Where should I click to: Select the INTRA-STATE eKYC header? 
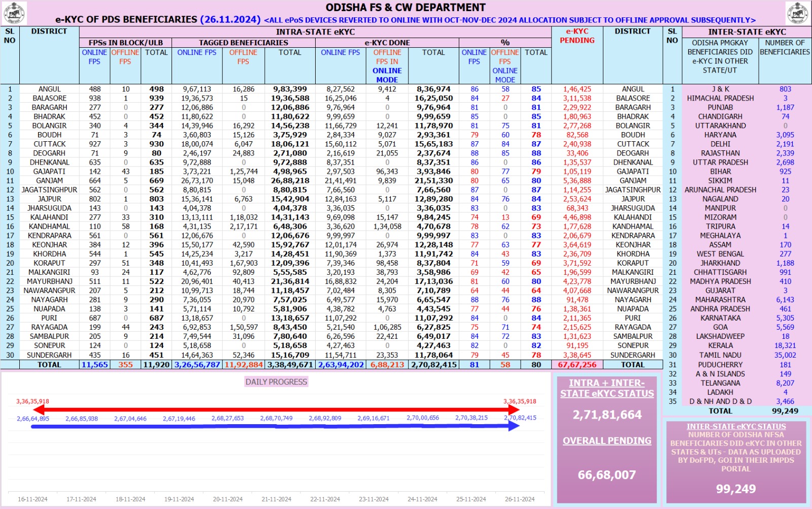pyautogui.click(x=315, y=31)
